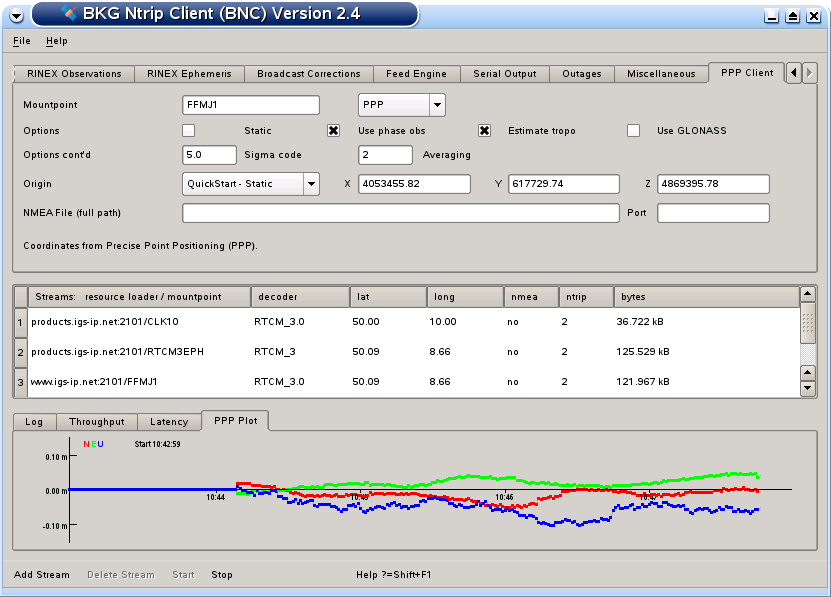
Task: Toggle the Estimate tropo checkbox
Action: click(x=484, y=130)
